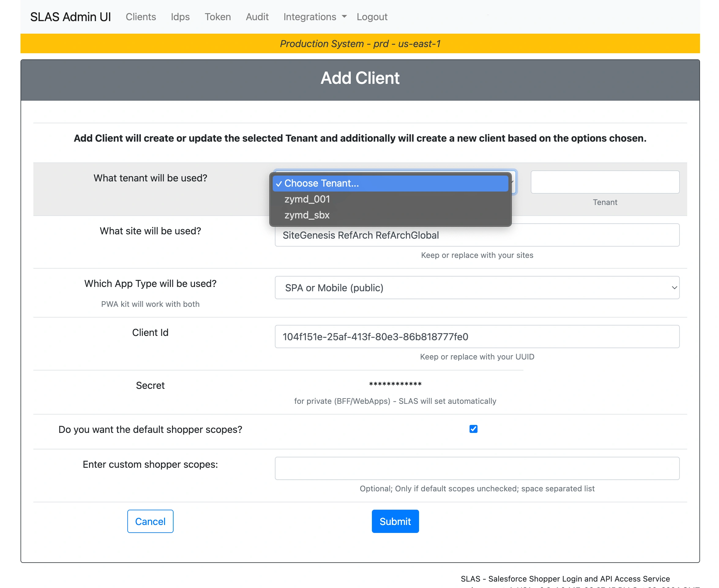Open the Token nav link
This screenshot has width=719, height=588.
218,17
